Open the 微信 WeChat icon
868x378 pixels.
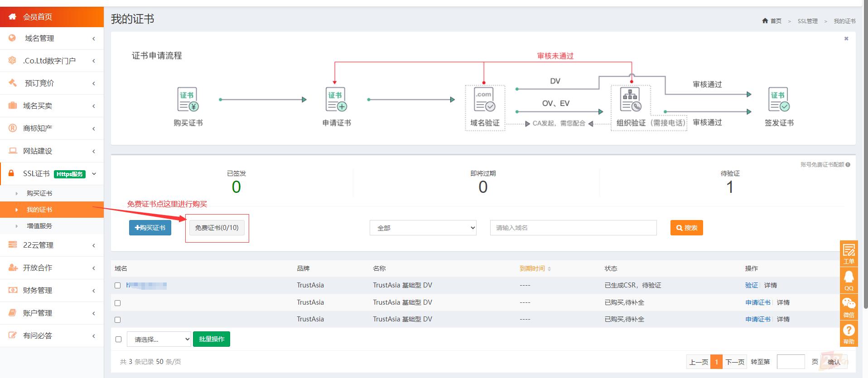coord(849,307)
